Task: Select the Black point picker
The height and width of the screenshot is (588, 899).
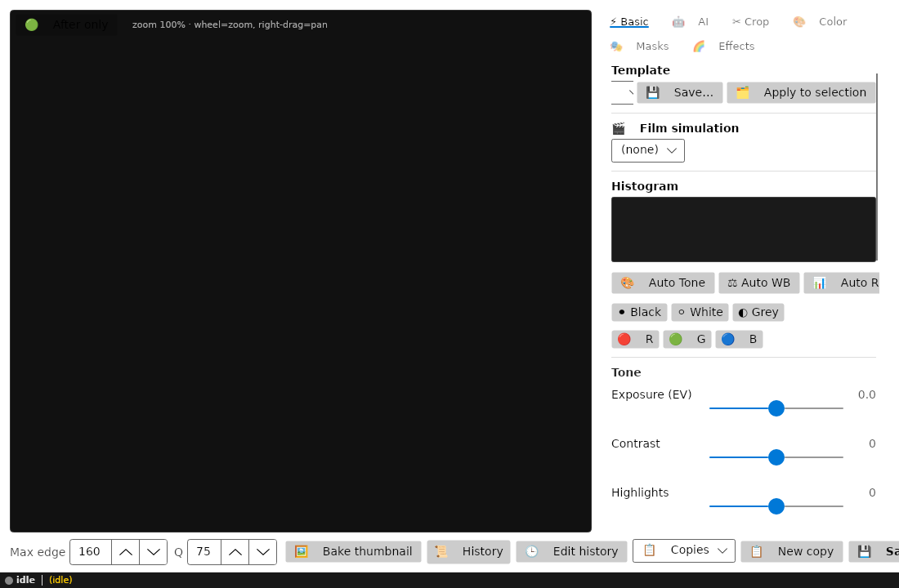Action: pos(639,312)
